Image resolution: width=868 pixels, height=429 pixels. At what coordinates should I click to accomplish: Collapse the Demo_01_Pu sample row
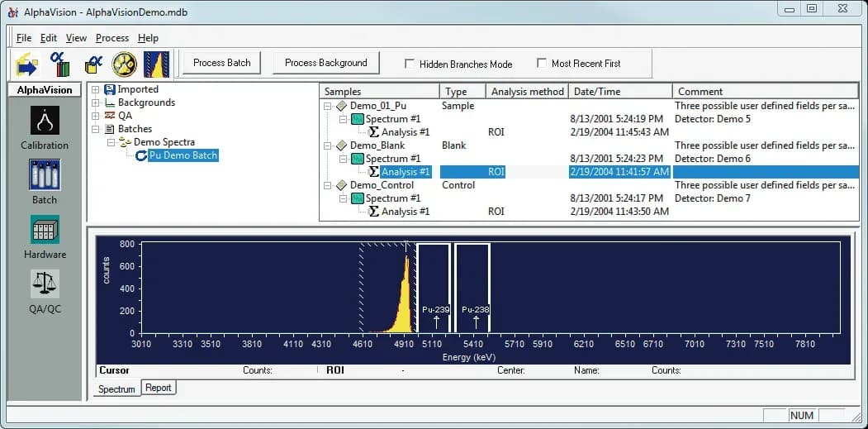[x=327, y=105]
